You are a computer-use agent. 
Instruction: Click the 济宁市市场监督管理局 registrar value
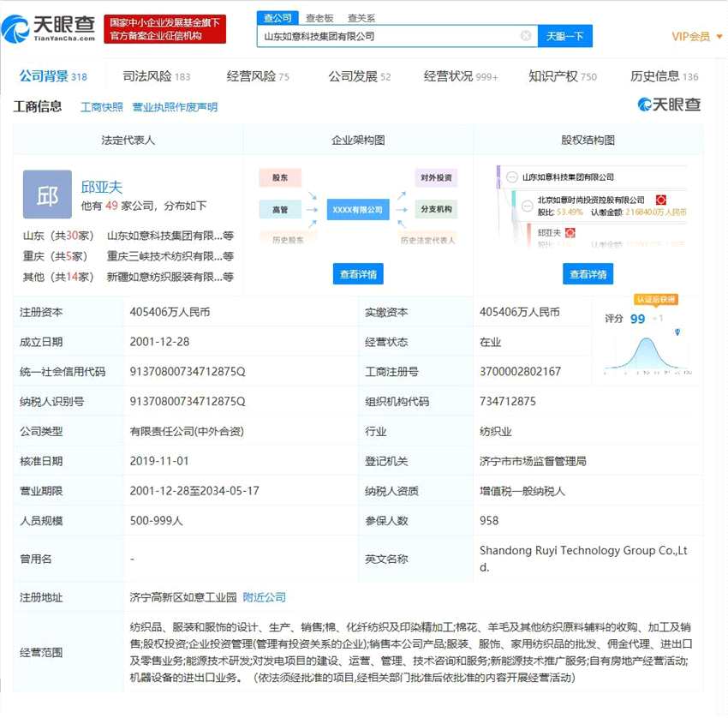coord(533,461)
